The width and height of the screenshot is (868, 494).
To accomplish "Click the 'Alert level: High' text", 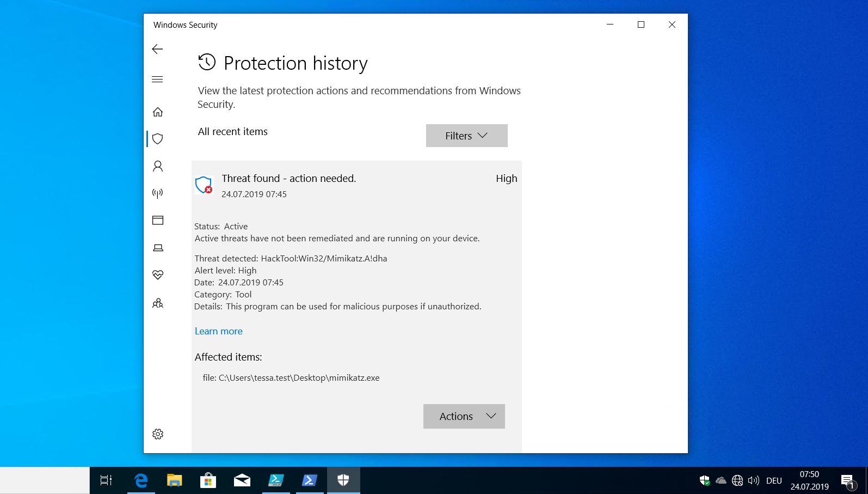I will (x=226, y=271).
